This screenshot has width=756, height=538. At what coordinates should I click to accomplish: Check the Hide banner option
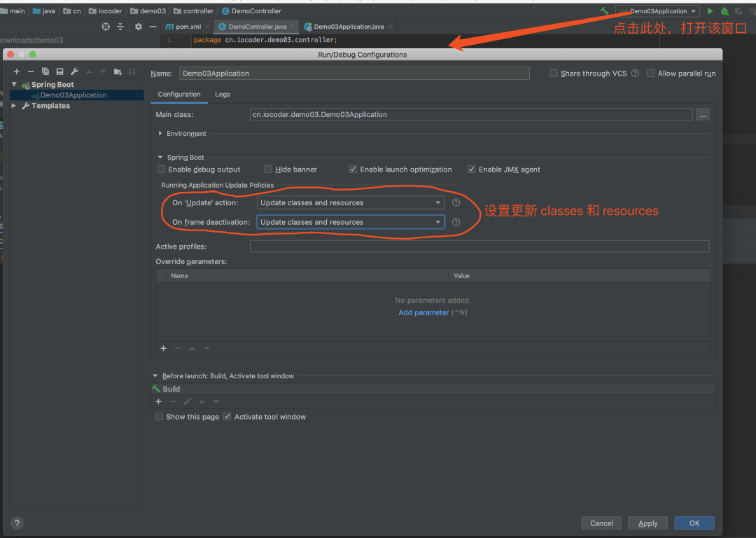[x=268, y=170]
